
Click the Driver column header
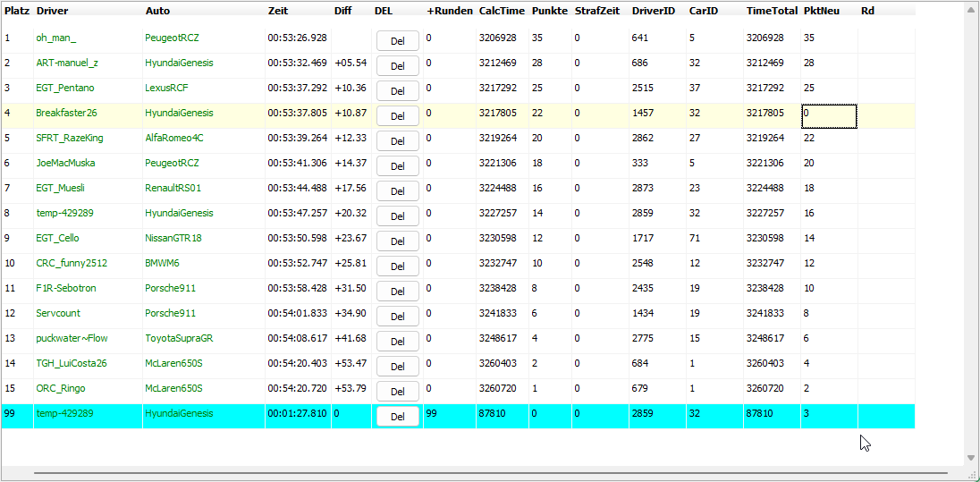52,11
